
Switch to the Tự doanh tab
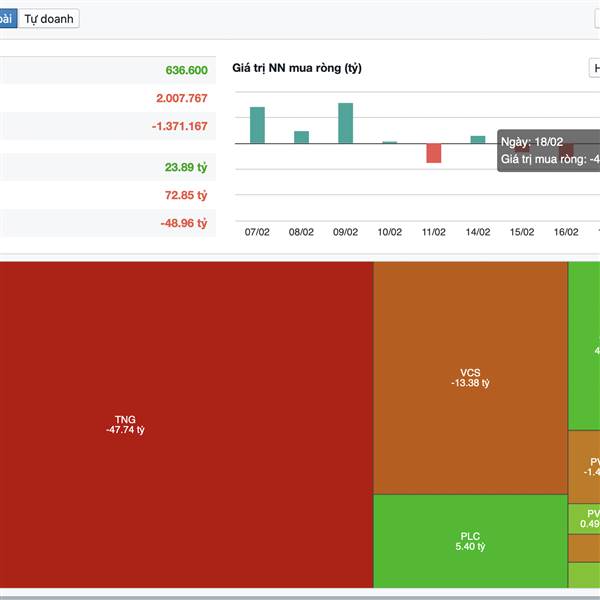(49, 19)
